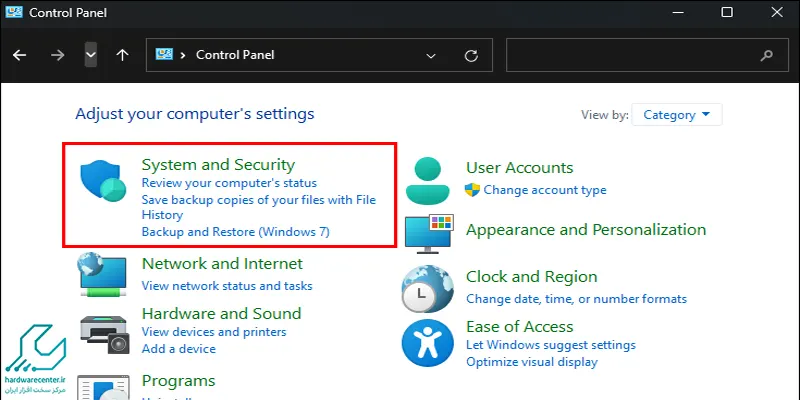This screenshot has height=400, width=800.
Task: Select Let Windows suggest settings
Action: [x=551, y=345]
